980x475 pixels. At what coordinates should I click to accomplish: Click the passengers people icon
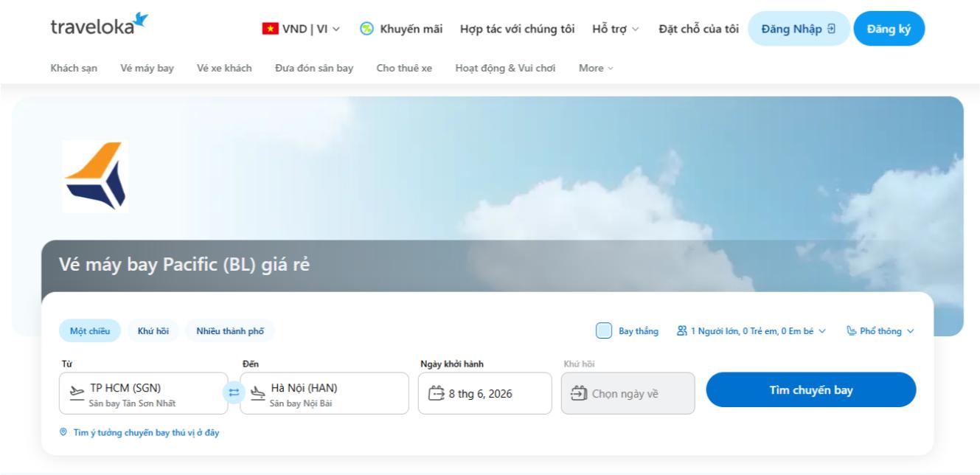click(681, 331)
